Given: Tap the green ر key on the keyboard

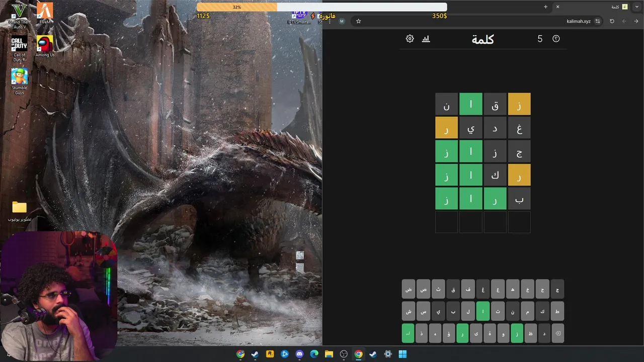Looking at the screenshot, I should [462, 333].
